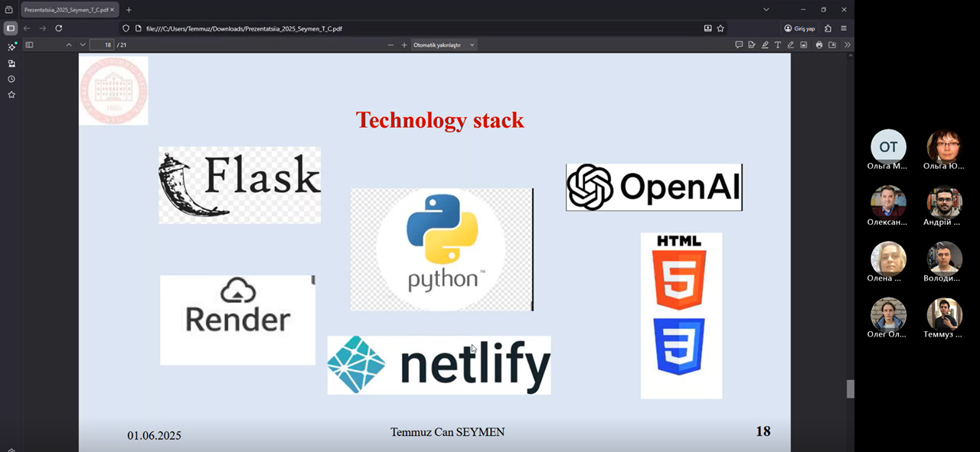980x452 pixels.
Task: Click the Temmuz Can SEYMEN footer text
Action: click(x=448, y=432)
